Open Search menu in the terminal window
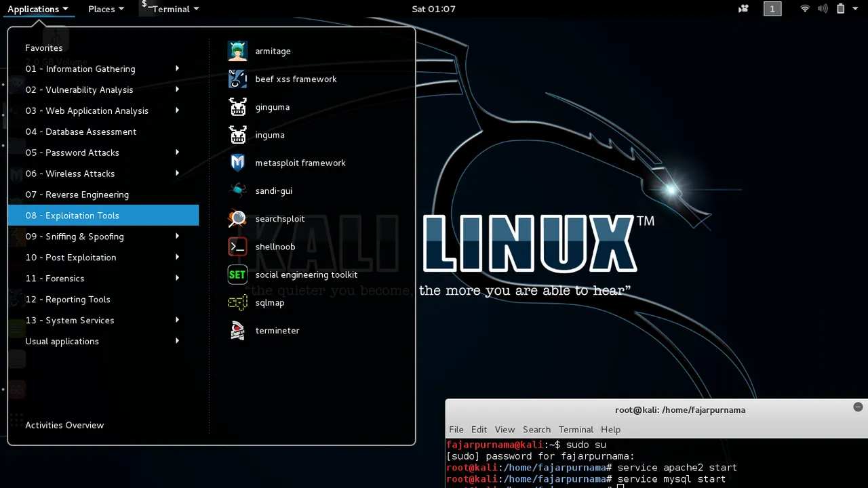 tap(536, 430)
